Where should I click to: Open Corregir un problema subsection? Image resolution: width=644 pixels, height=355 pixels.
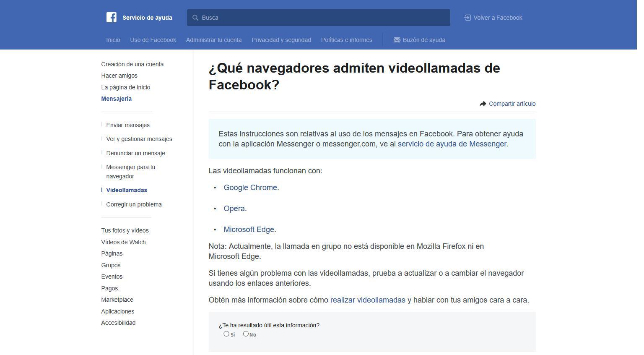[134, 204]
